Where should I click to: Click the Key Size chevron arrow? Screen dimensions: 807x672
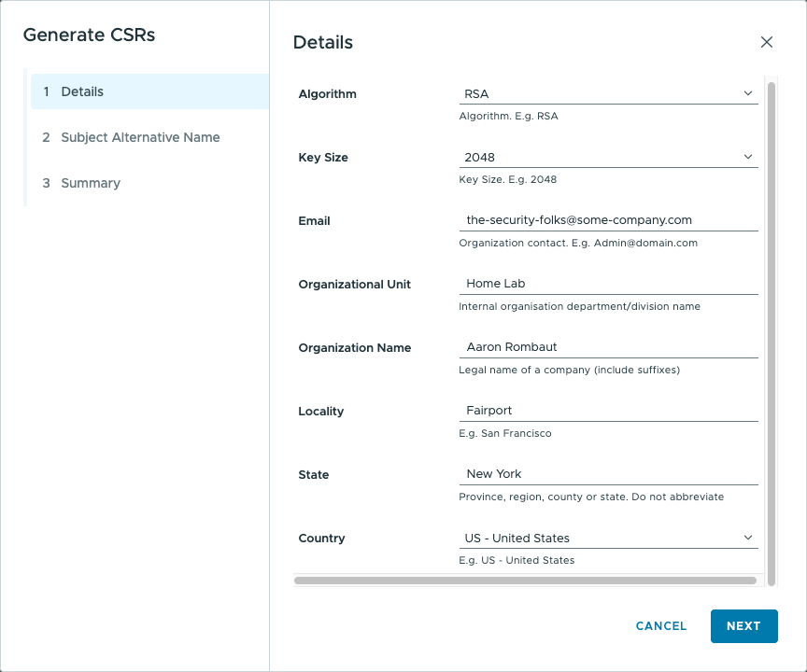[748, 157]
